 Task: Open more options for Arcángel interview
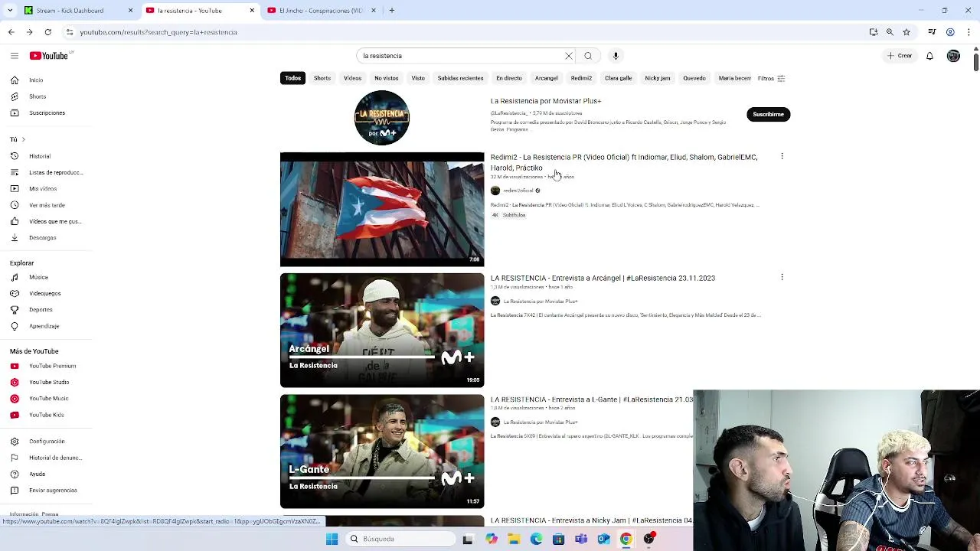coord(782,277)
